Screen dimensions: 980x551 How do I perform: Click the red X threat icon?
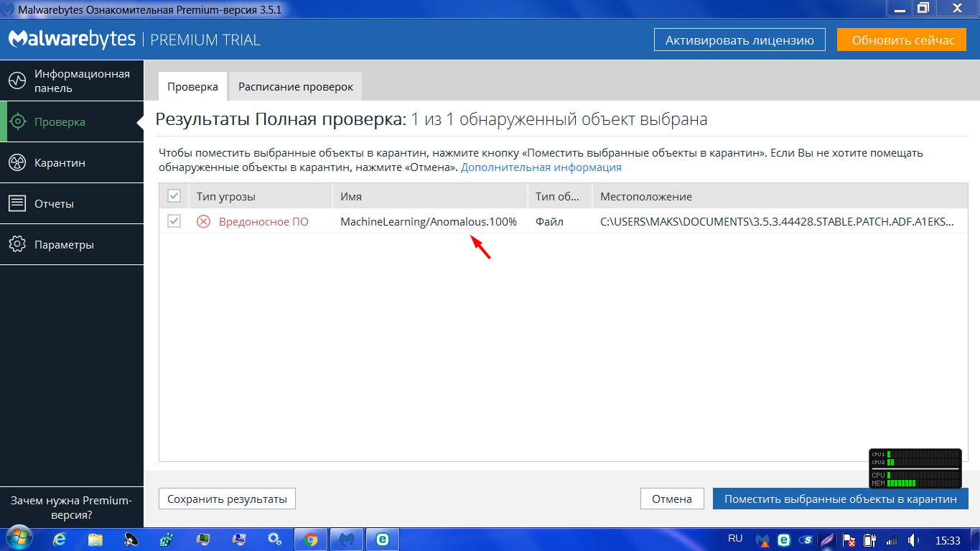click(204, 222)
